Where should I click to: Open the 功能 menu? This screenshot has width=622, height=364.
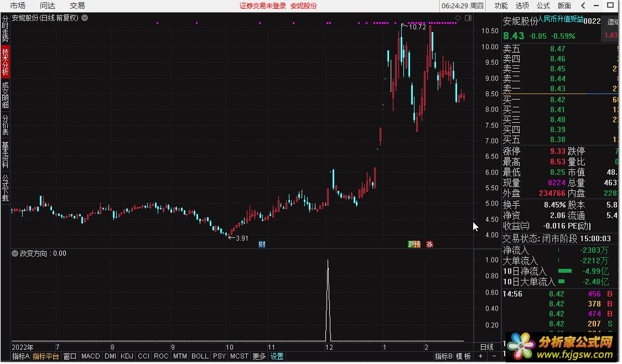tap(501, 6)
